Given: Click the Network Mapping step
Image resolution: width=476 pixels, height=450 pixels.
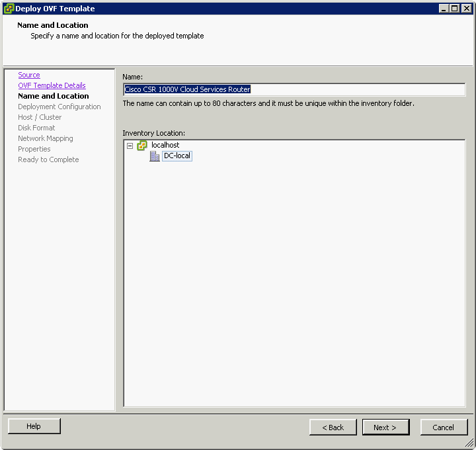Looking at the screenshot, I should [46, 139].
